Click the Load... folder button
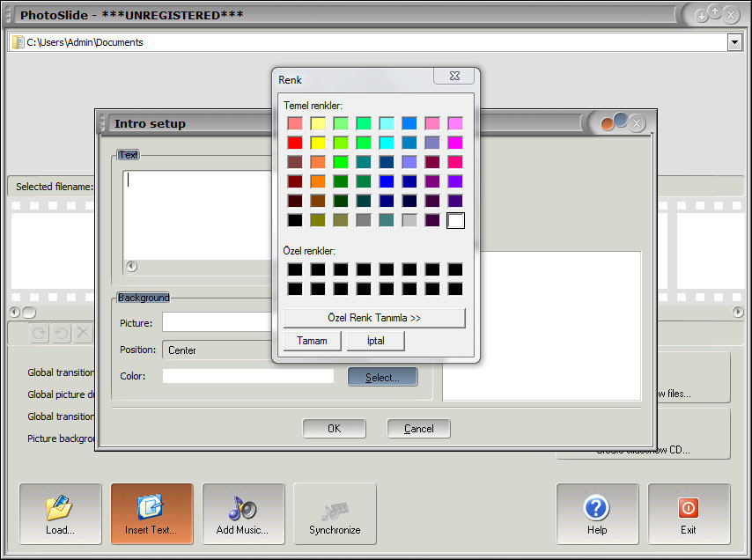The width and height of the screenshot is (752, 560). (61, 513)
